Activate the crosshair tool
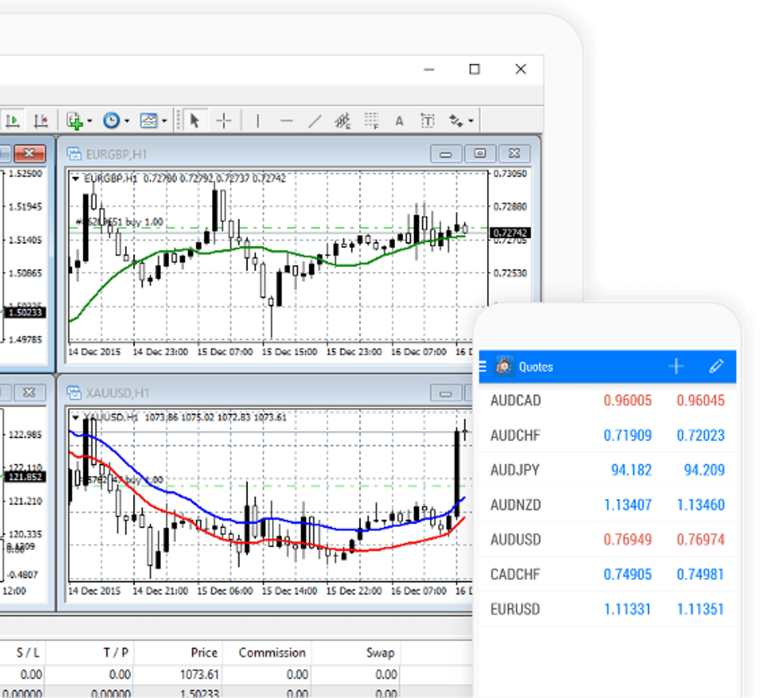 click(x=224, y=121)
